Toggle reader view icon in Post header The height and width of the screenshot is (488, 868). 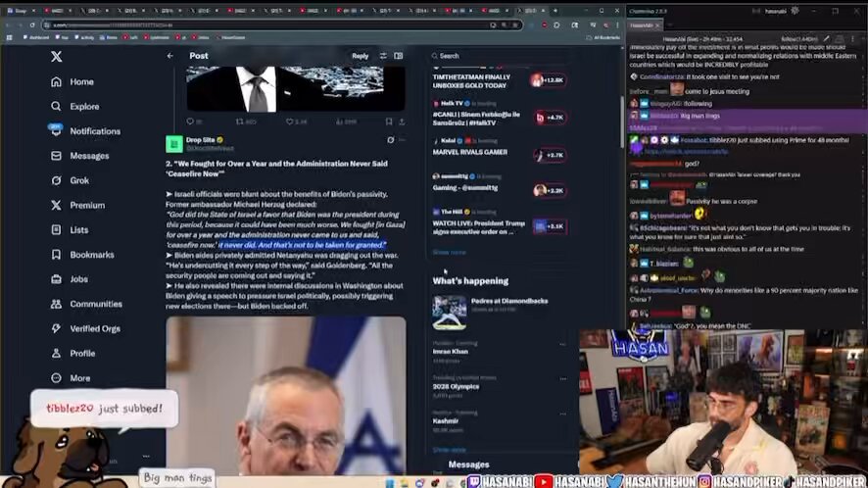pos(398,56)
